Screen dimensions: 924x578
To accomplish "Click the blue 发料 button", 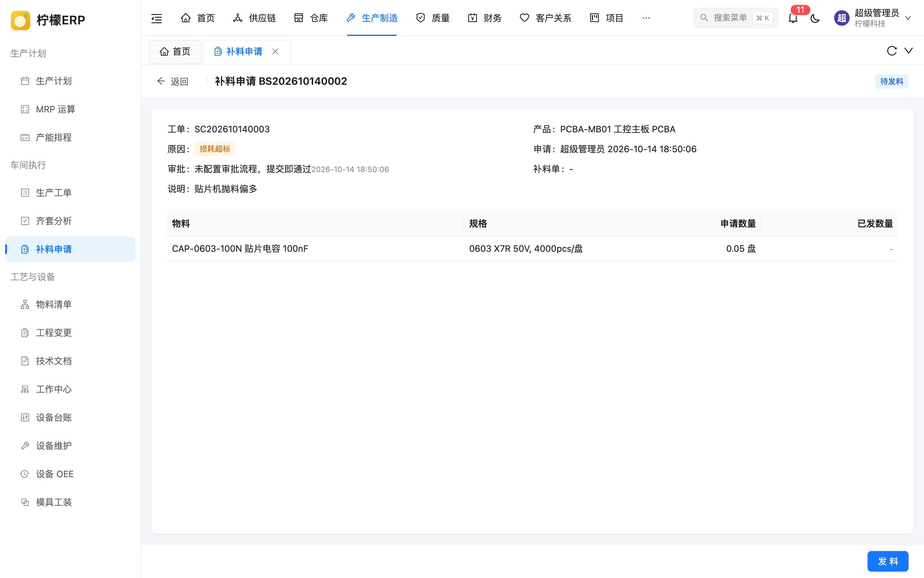I will pos(888,561).
